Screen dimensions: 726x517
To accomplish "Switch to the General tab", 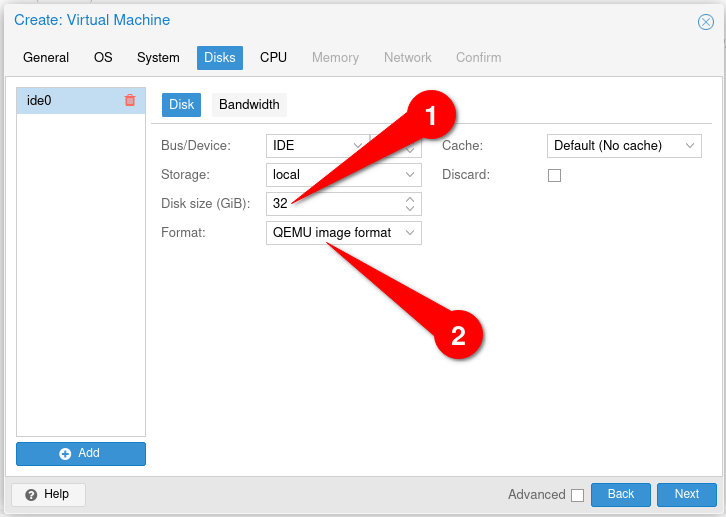I will tap(46, 58).
